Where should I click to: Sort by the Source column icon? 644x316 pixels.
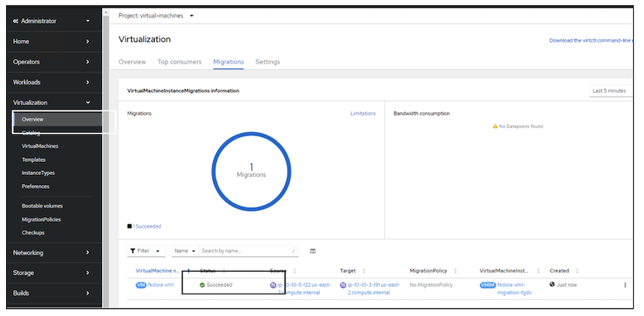click(x=294, y=272)
